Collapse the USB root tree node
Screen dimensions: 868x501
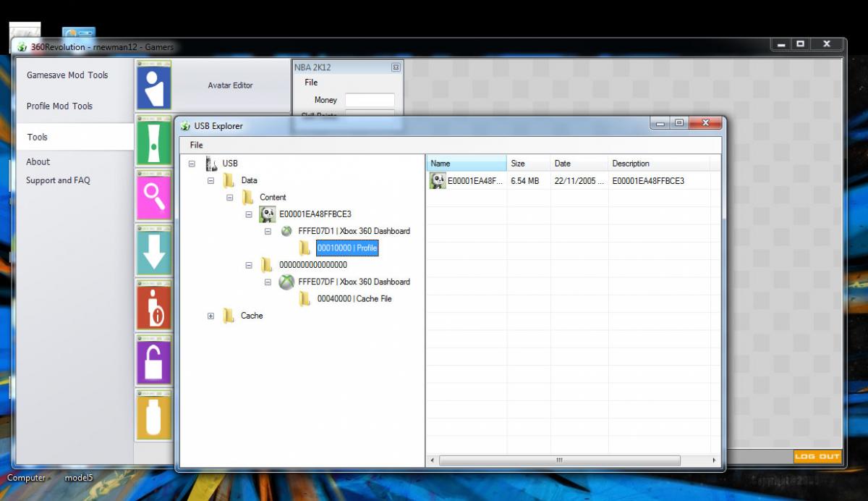point(192,164)
